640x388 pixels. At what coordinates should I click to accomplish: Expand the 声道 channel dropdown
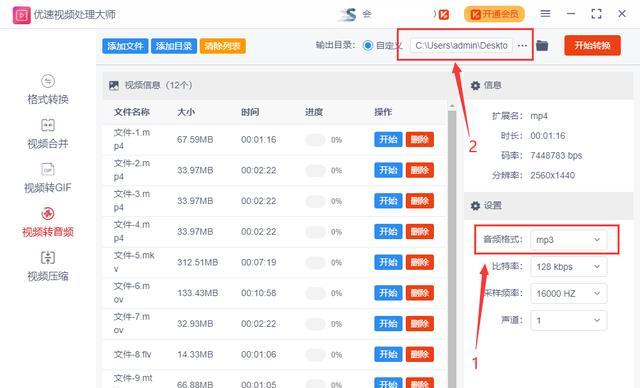click(569, 320)
